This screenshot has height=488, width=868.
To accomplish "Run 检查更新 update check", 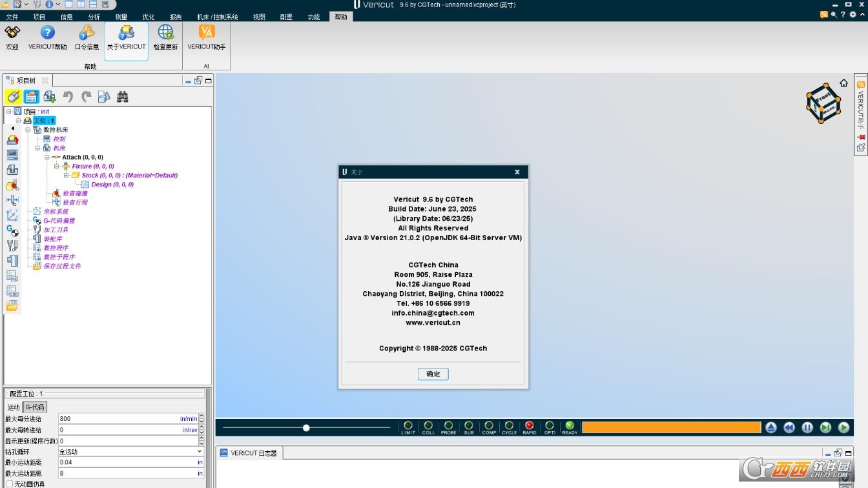I will point(165,37).
